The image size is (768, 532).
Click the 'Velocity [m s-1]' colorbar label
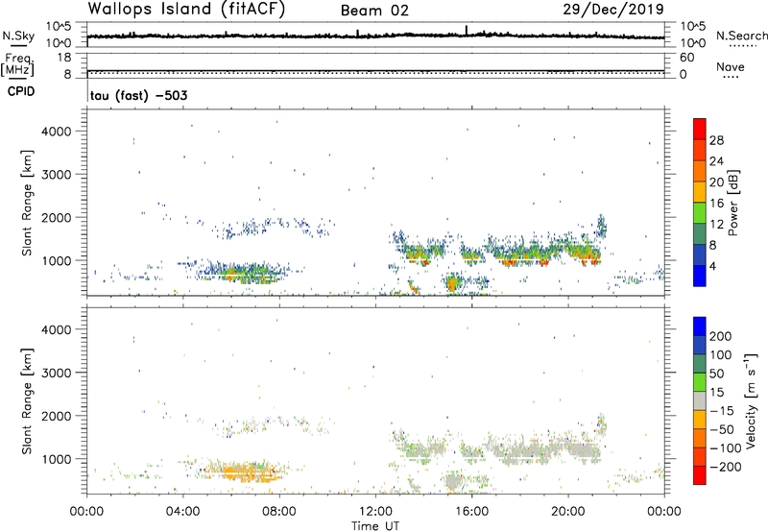pyautogui.click(x=750, y=400)
